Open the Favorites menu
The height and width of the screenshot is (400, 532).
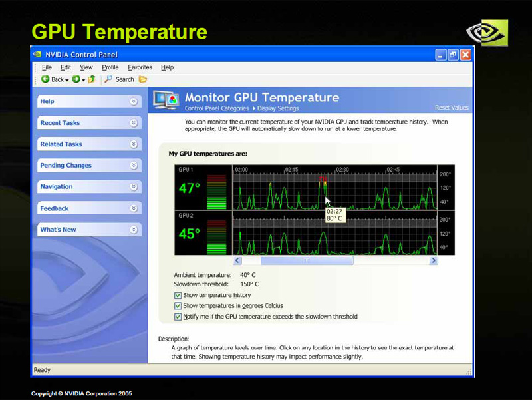(140, 67)
